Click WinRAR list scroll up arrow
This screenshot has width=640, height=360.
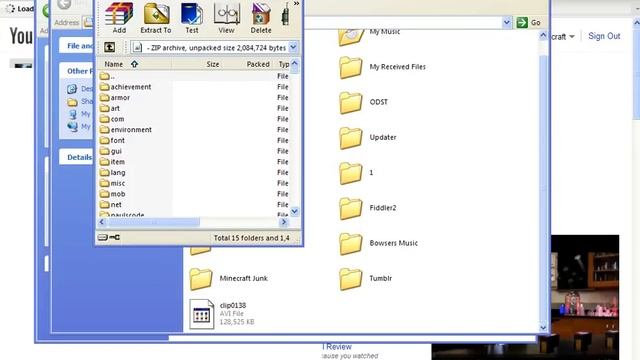pos(295,64)
